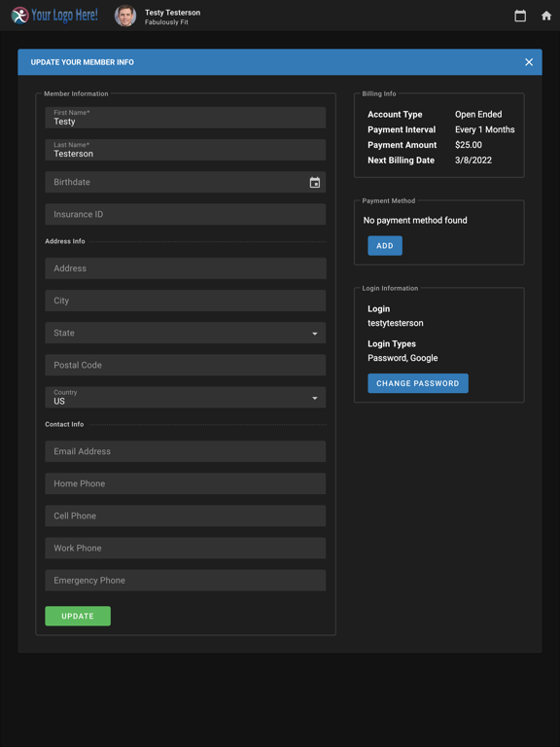Select the 'testytesterson' login text
This screenshot has height=747, width=560.
coord(396,323)
